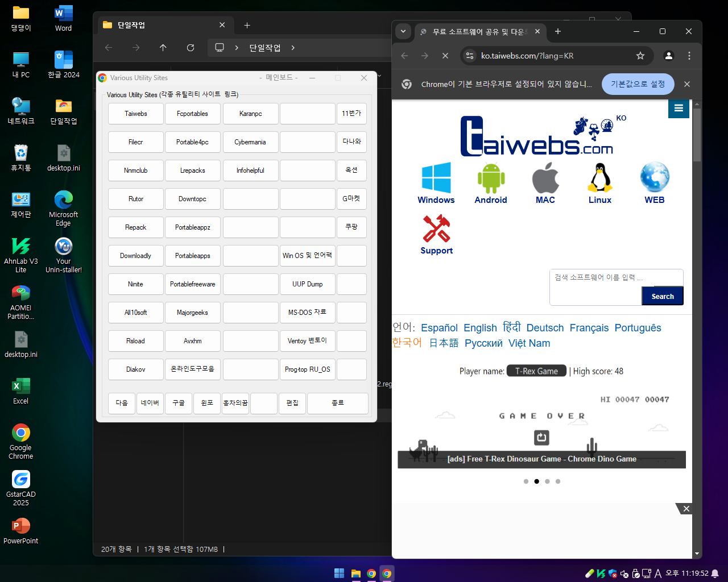728x582 pixels.
Task: Click the Fcportables button
Action: (193, 114)
